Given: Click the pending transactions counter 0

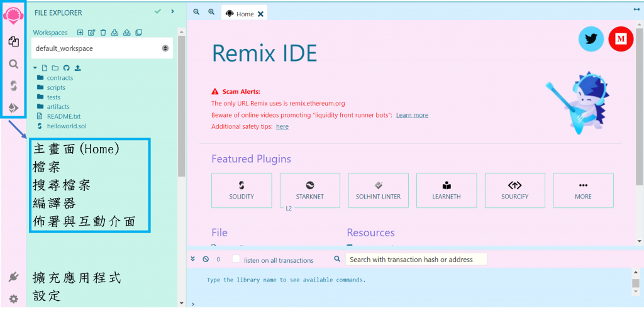Looking at the screenshot, I should pos(218,259).
